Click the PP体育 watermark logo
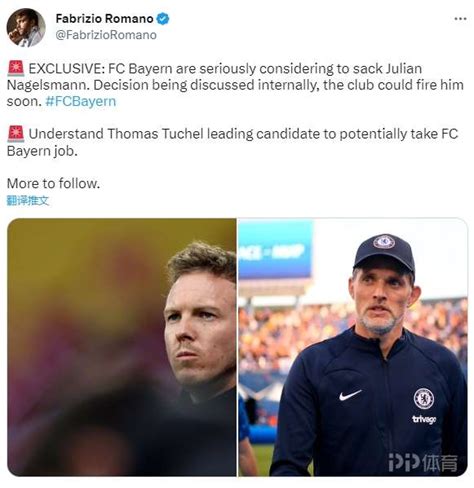 (x=423, y=463)
